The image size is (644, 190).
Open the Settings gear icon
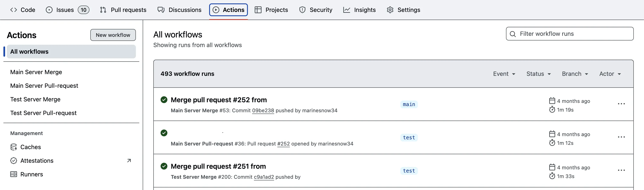click(x=390, y=10)
